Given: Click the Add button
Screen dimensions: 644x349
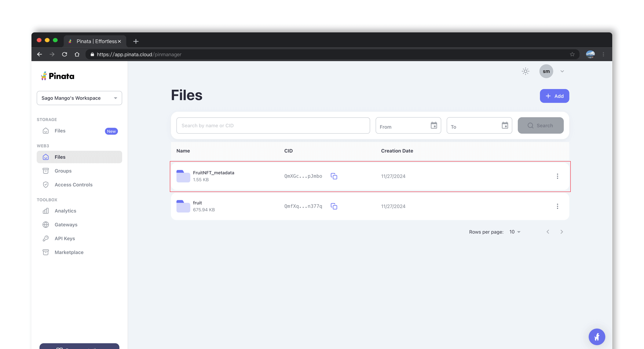Looking at the screenshot, I should coord(554,96).
